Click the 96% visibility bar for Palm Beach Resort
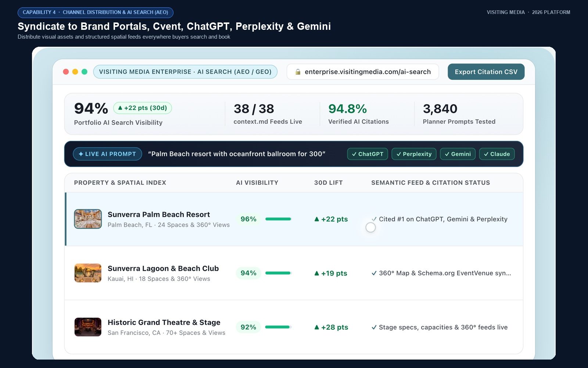This screenshot has height=368, width=588. (278, 219)
